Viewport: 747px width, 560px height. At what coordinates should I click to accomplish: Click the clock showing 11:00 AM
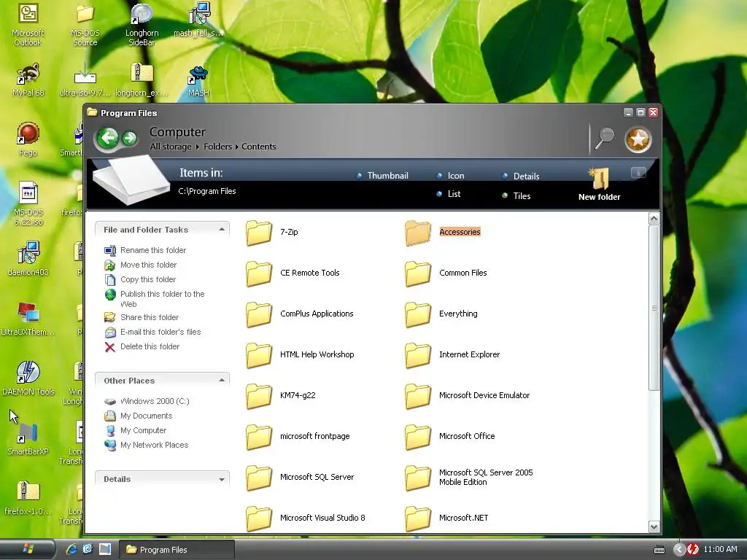[x=720, y=549]
